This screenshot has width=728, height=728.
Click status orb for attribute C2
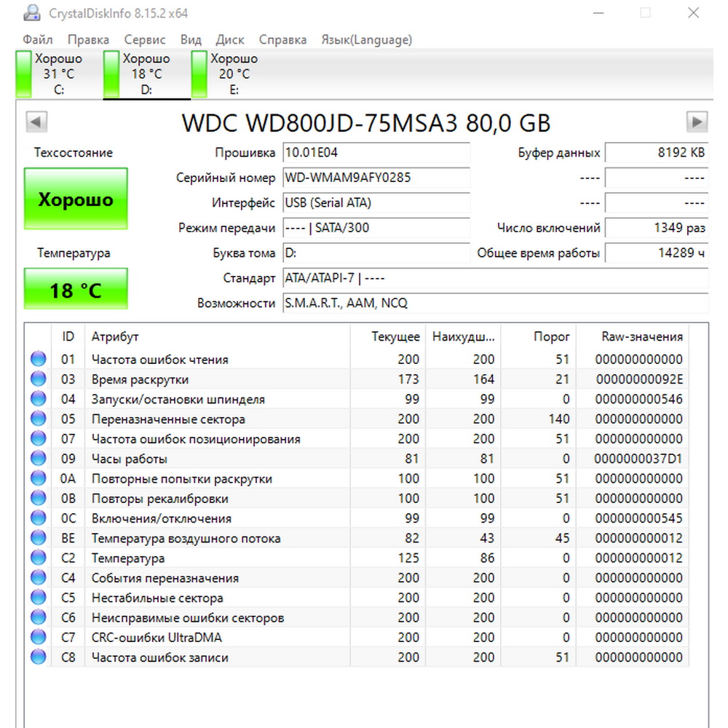click(x=39, y=557)
